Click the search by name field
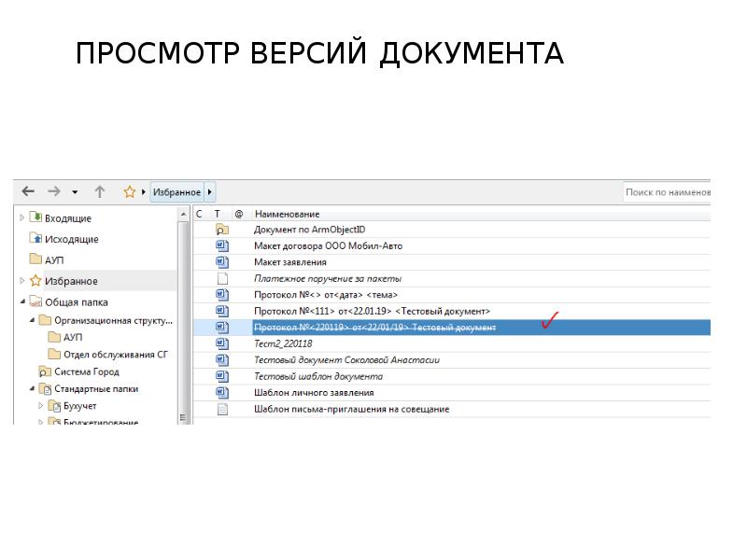Screen dimensions: 747x560 (667, 192)
